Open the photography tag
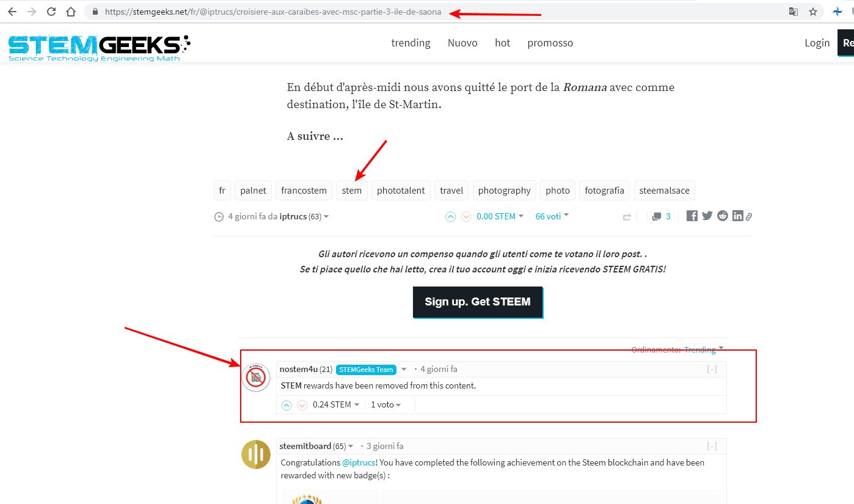The image size is (854, 504). [505, 191]
